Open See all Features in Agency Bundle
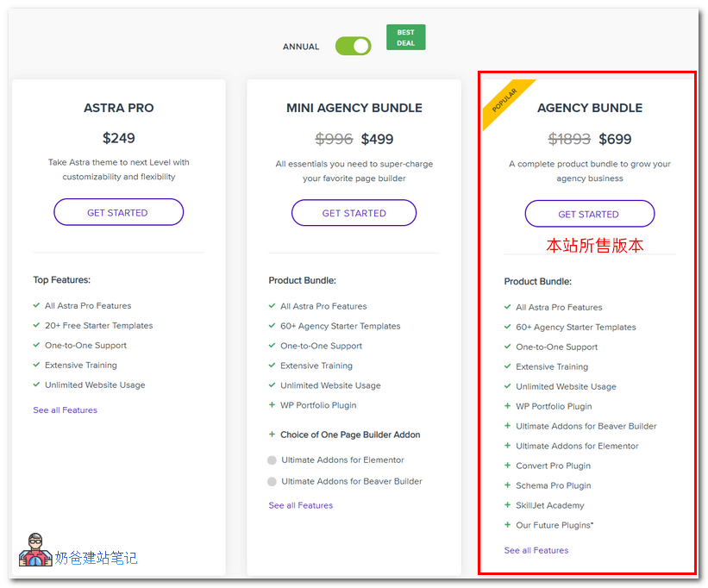 click(536, 550)
